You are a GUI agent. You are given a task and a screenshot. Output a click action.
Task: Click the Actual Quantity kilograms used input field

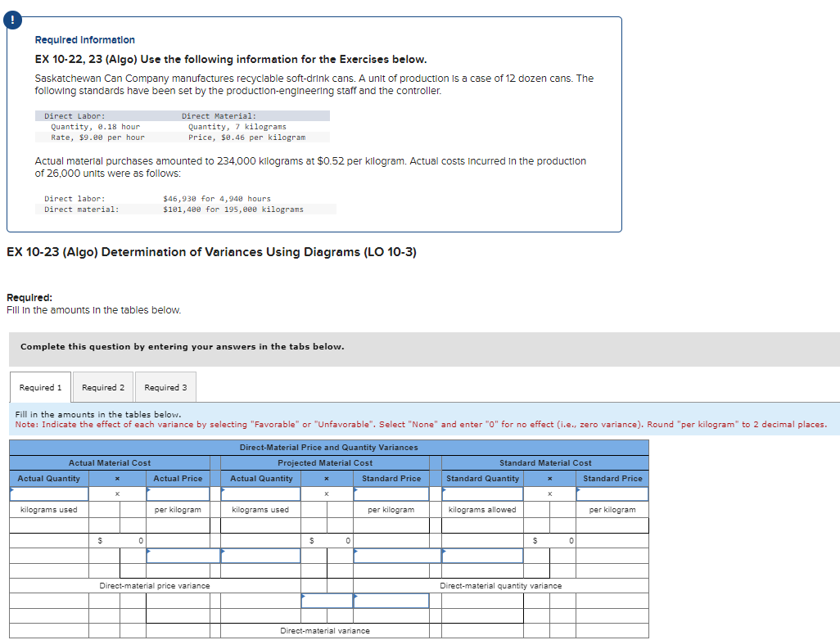49,494
